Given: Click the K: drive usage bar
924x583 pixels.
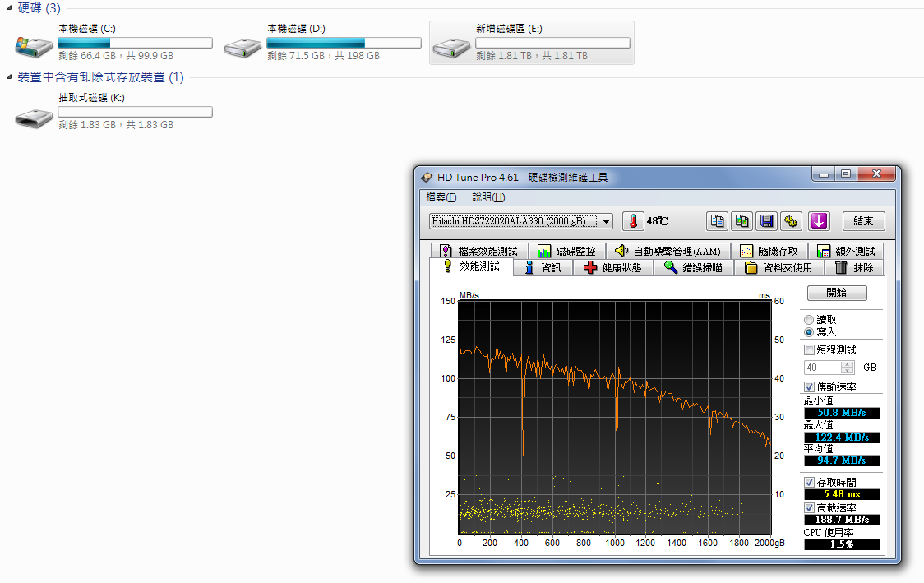Looking at the screenshot, I should click(x=135, y=112).
